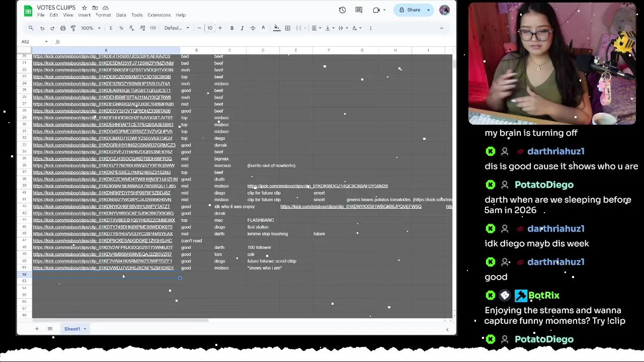This screenshot has width=644, height=362.
Task: Increase font size with plus
Action: [220, 28]
